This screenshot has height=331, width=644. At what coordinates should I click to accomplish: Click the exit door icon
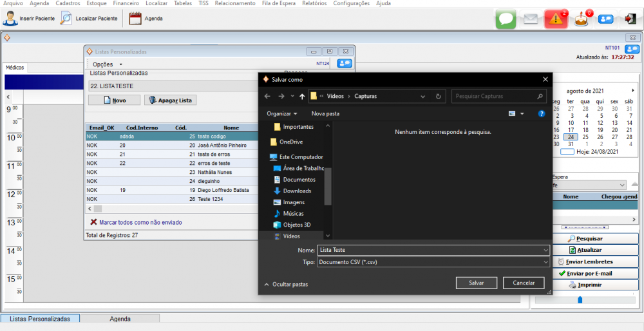[630, 19]
